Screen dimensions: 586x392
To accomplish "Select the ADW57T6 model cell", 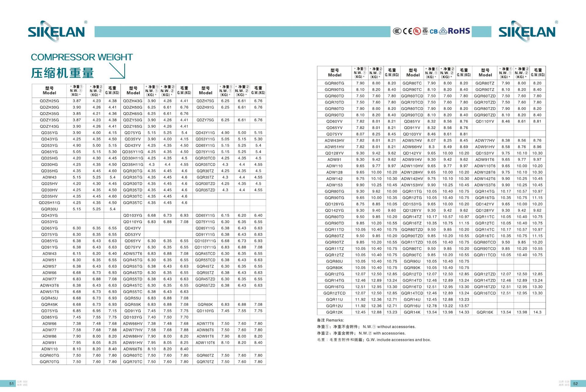I will click(132, 254).
